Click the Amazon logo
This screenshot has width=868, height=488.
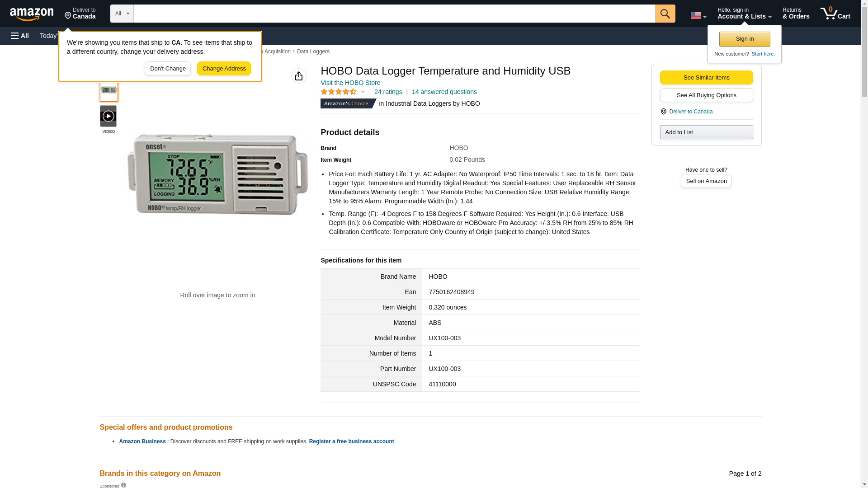[x=32, y=14]
